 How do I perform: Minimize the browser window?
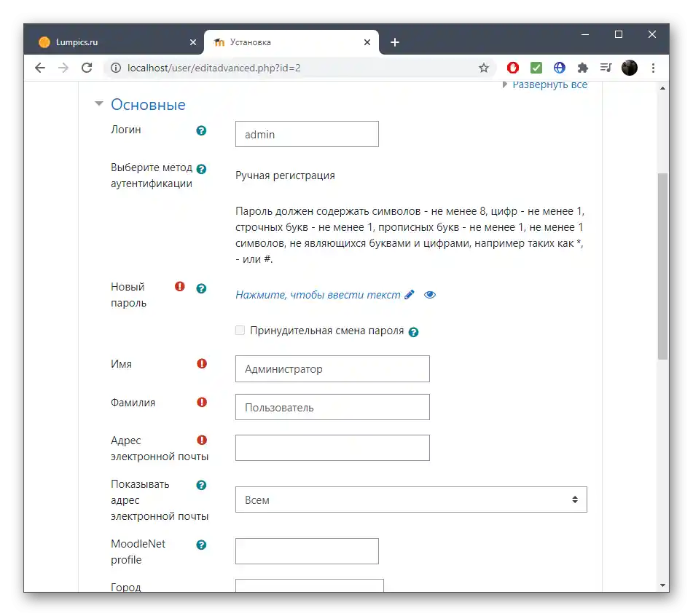(585, 34)
